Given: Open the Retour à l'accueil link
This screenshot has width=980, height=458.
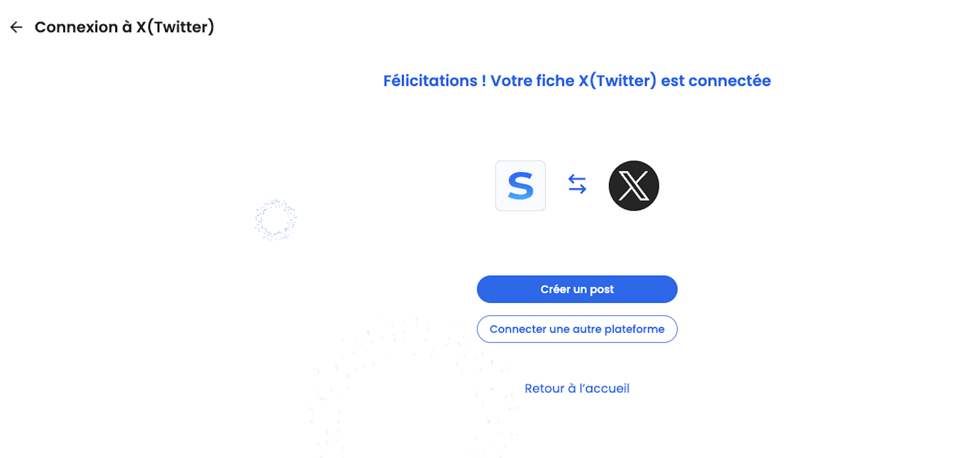Looking at the screenshot, I should [577, 388].
